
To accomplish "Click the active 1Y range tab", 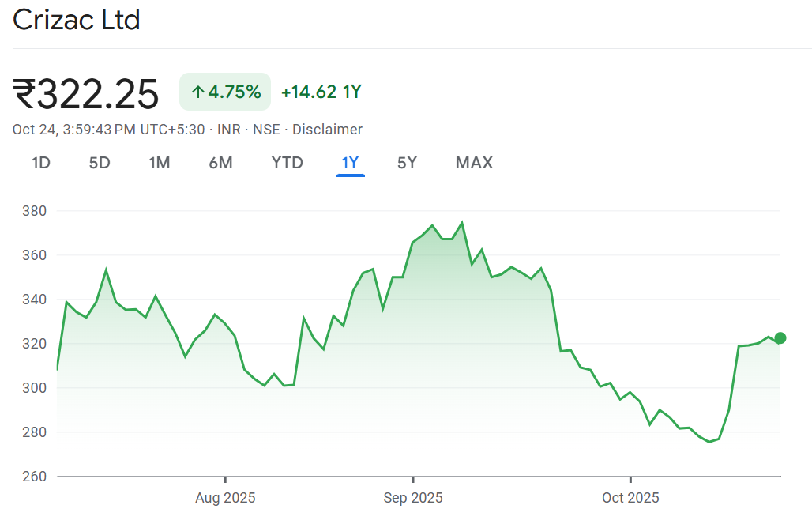I will [x=350, y=163].
